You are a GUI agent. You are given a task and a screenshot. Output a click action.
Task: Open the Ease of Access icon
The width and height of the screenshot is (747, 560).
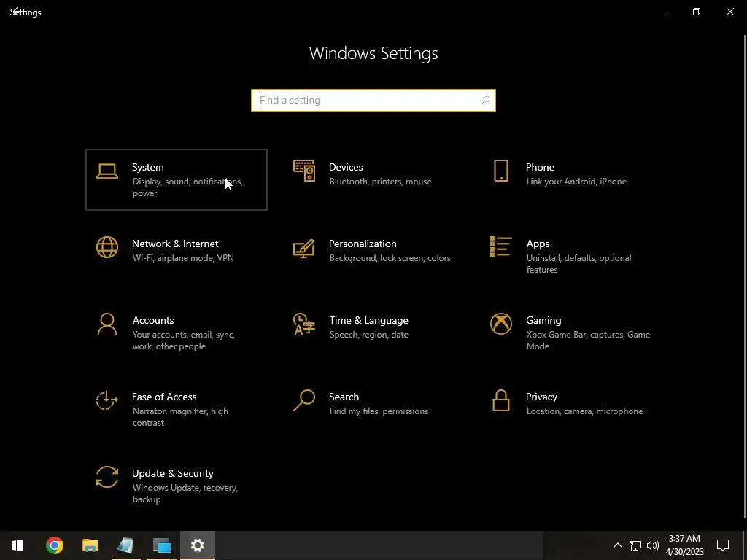pos(107,400)
